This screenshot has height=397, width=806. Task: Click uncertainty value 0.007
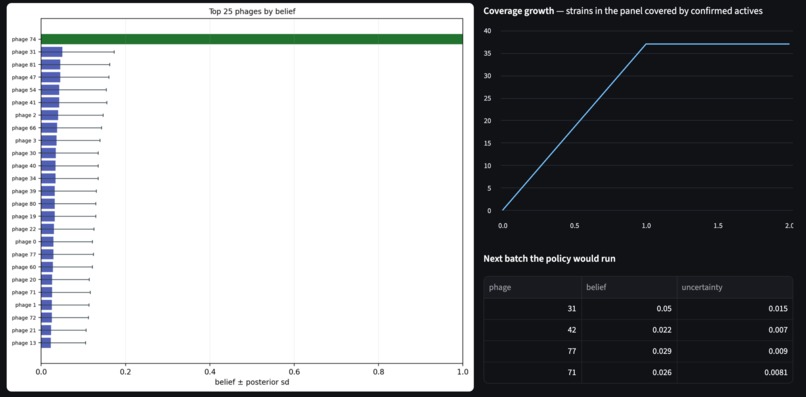click(735, 330)
